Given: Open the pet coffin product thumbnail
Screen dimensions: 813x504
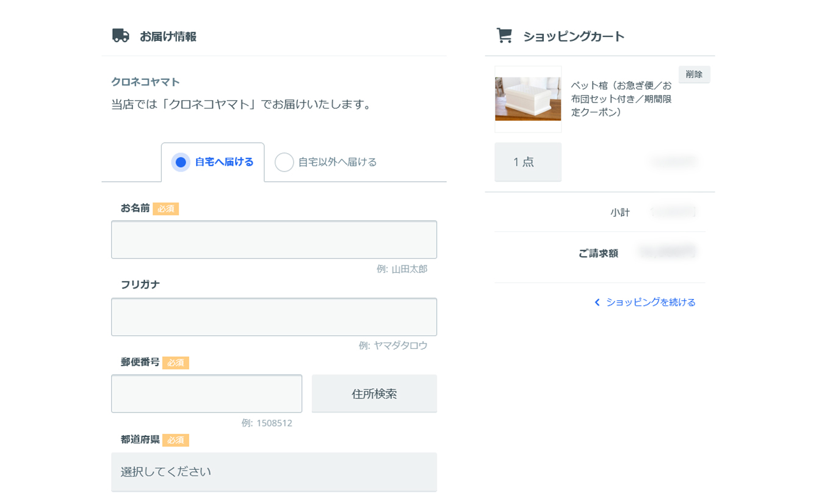Looking at the screenshot, I should [x=528, y=99].
